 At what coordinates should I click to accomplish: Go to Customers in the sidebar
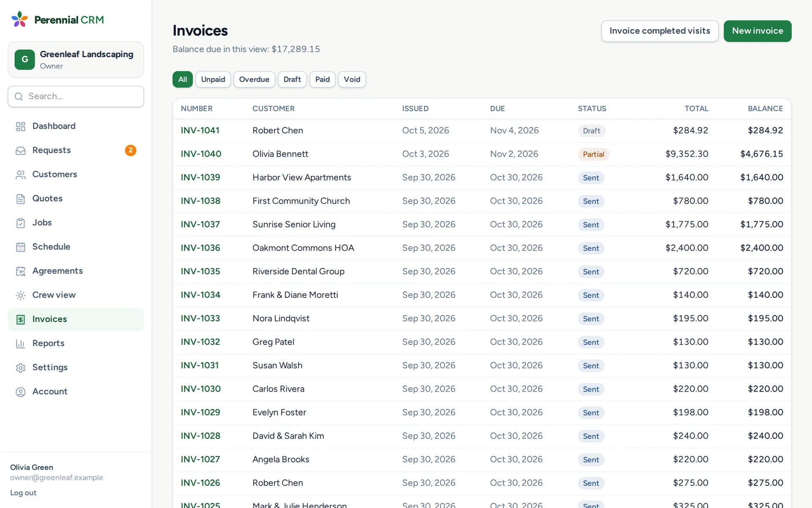pyautogui.click(x=76, y=174)
